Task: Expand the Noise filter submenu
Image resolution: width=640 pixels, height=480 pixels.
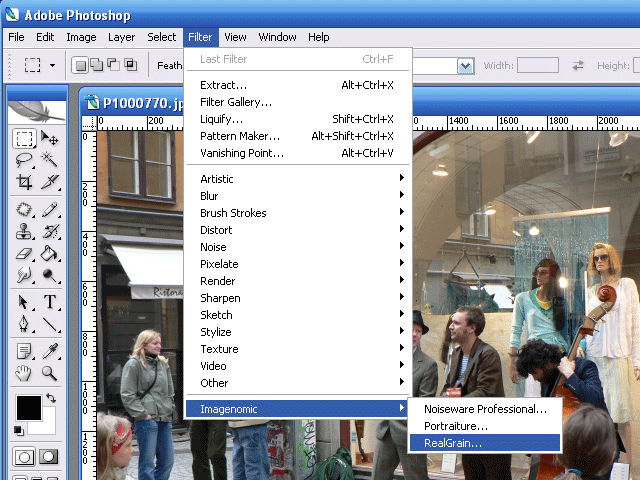Action: [298, 247]
